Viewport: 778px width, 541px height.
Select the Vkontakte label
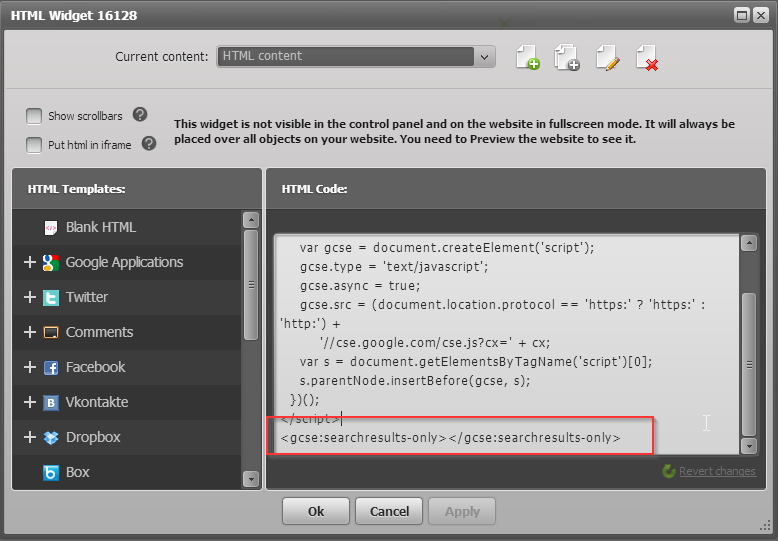point(97,402)
